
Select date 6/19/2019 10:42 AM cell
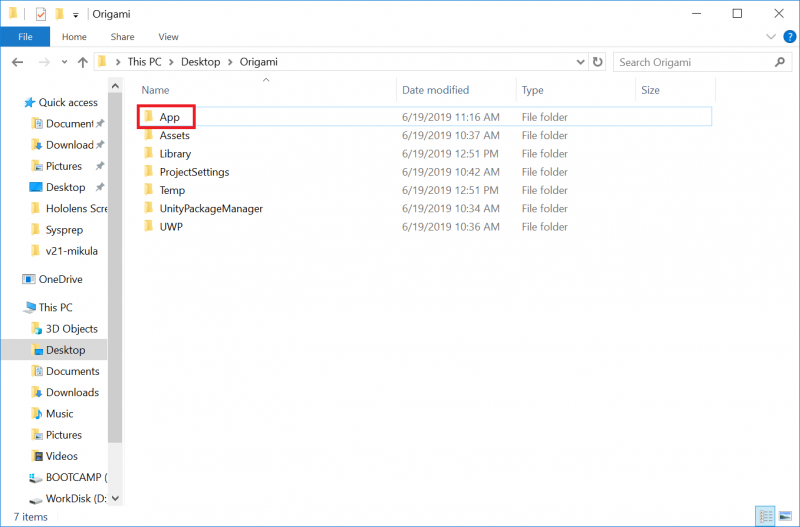(451, 172)
